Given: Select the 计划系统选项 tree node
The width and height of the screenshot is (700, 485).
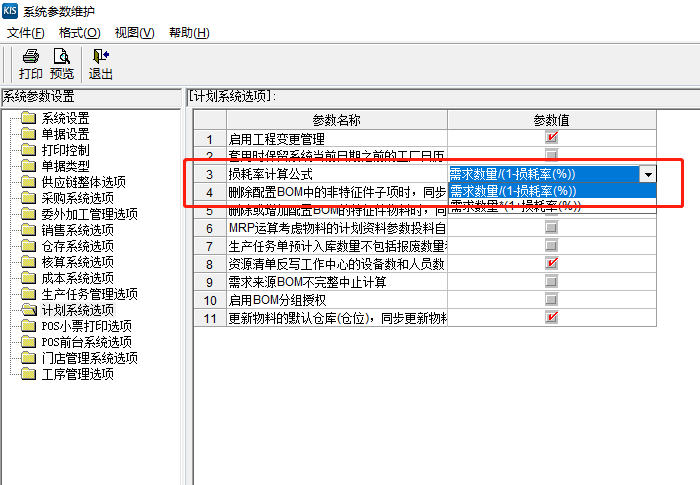Looking at the screenshot, I should coord(77,309).
